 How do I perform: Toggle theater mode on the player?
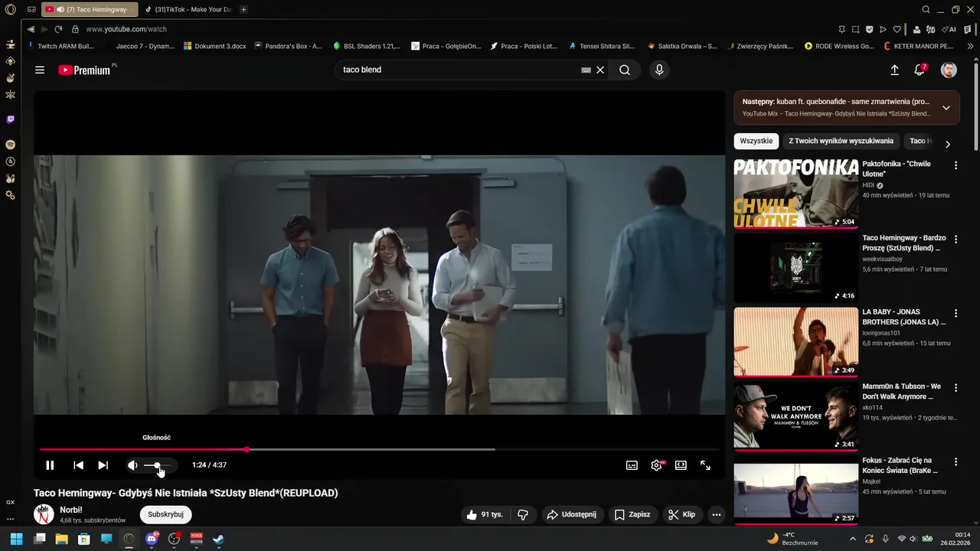[681, 465]
